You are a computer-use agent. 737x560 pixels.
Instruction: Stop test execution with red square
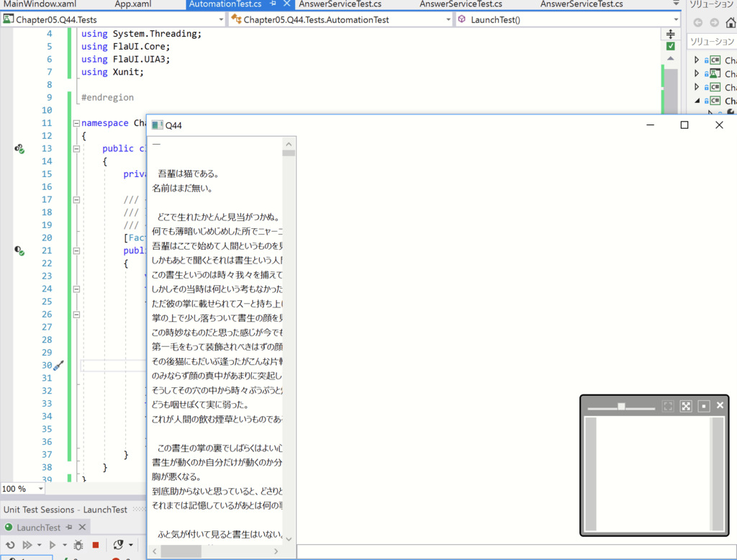[x=96, y=545]
